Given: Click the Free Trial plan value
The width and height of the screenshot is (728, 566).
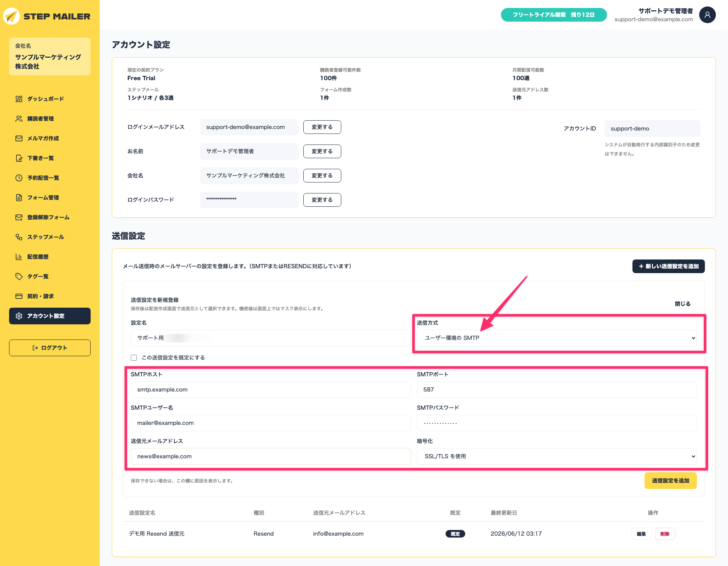Looking at the screenshot, I should click(x=141, y=78).
